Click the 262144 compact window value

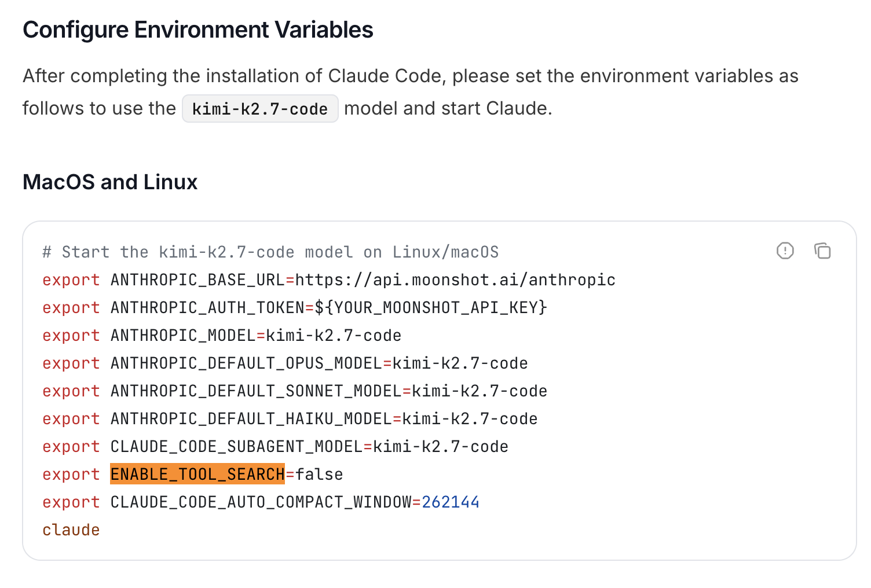(x=451, y=502)
